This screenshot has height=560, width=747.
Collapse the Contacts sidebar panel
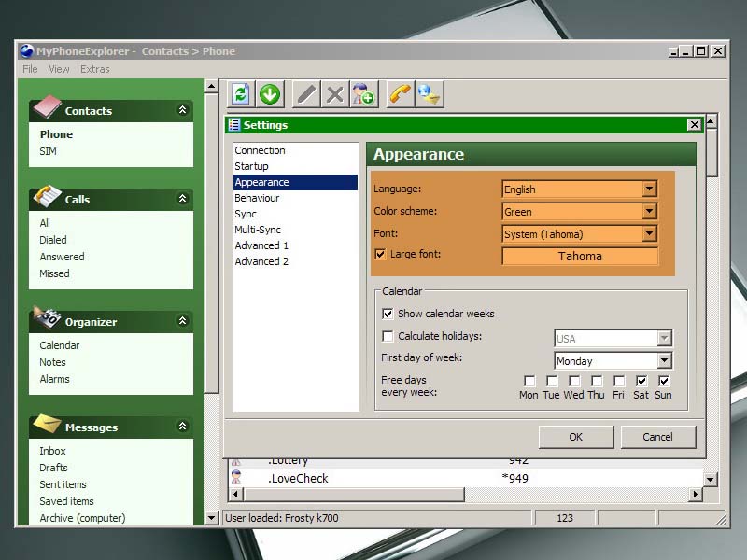pyautogui.click(x=182, y=110)
